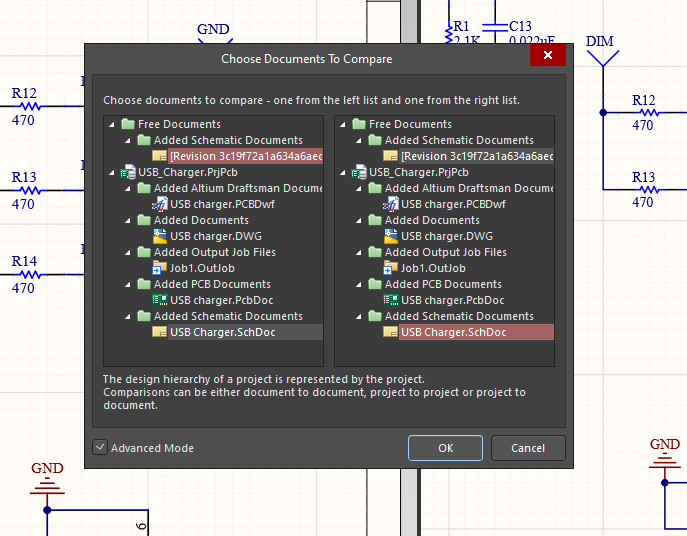The height and width of the screenshot is (536, 687).
Task: Click Job1.OutJob icon in right list
Action: point(390,268)
